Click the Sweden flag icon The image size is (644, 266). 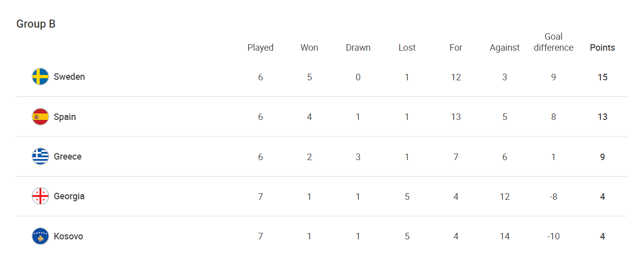(x=40, y=77)
